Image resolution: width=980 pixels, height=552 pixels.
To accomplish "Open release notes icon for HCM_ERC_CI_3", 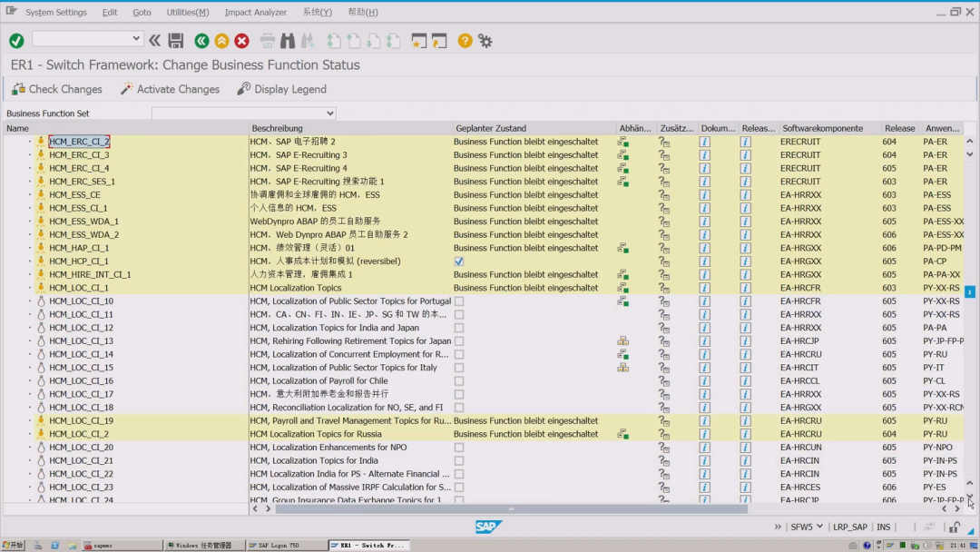I will point(745,155).
